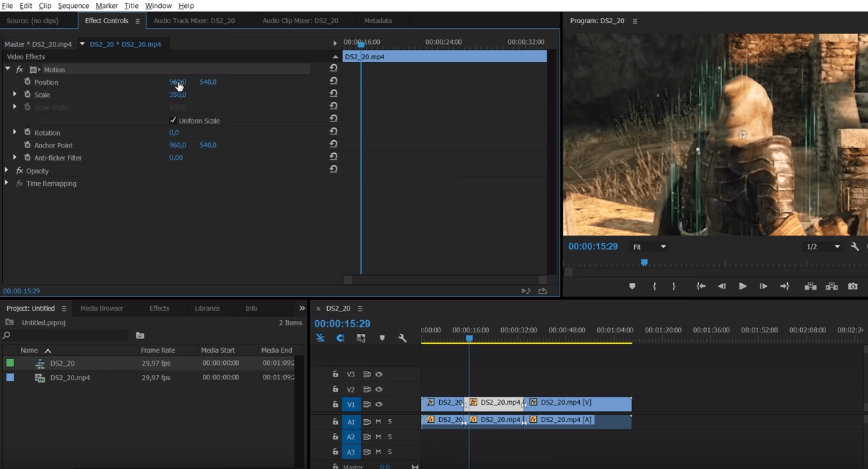Select DS2_20.mp4 in the project bin
Image resolution: width=868 pixels, height=469 pixels.
70,377
